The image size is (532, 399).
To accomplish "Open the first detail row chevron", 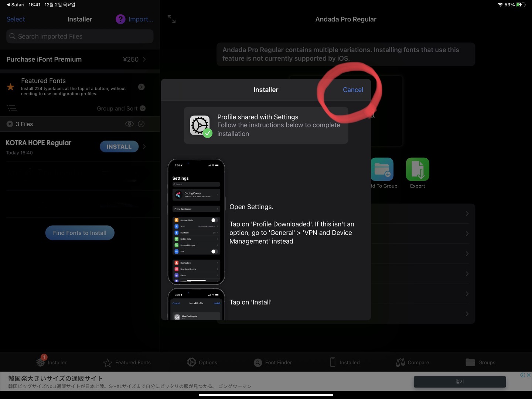I will [x=467, y=214].
